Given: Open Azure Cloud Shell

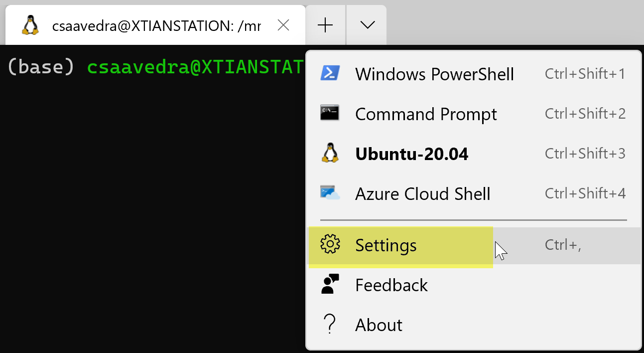Looking at the screenshot, I should point(422,194).
